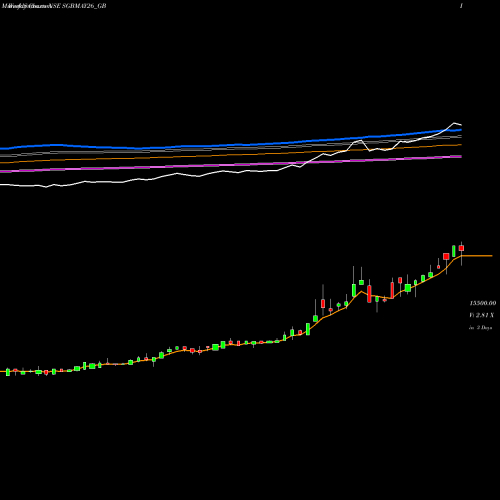Click the 'in 2 Days' label

pos(480,328)
